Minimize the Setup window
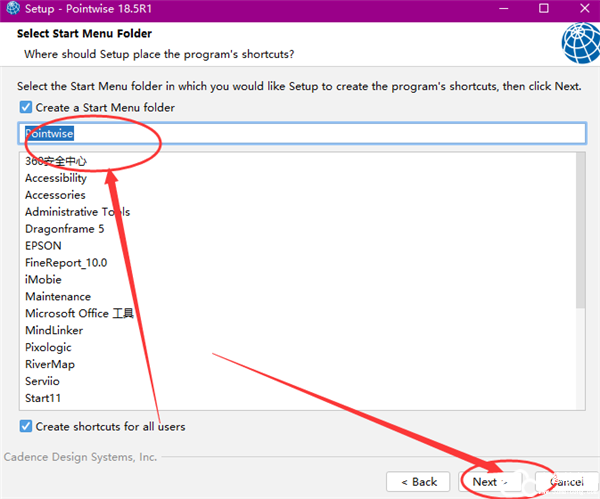This screenshot has height=499, width=600. tap(504, 8)
